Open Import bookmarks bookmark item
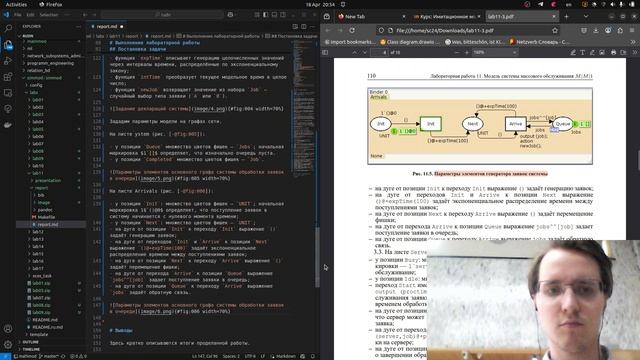The width and height of the screenshot is (640, 360). pyautogui.click(x=350, y=42)
